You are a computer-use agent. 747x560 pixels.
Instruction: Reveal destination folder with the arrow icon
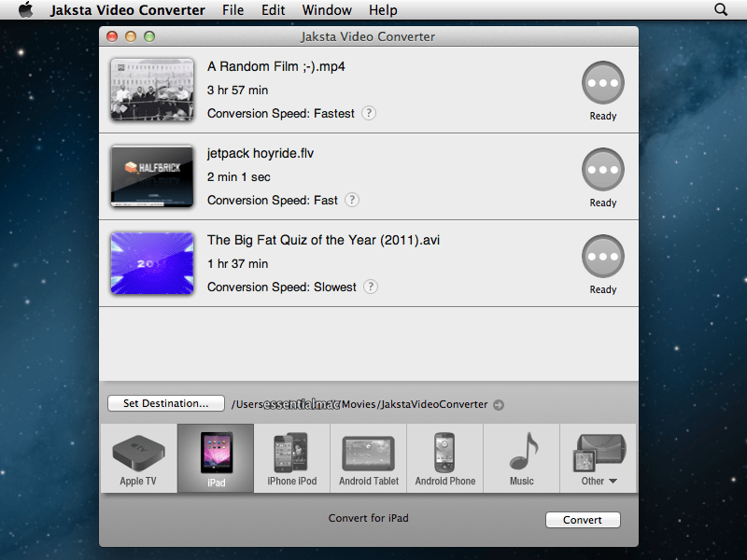499,405
